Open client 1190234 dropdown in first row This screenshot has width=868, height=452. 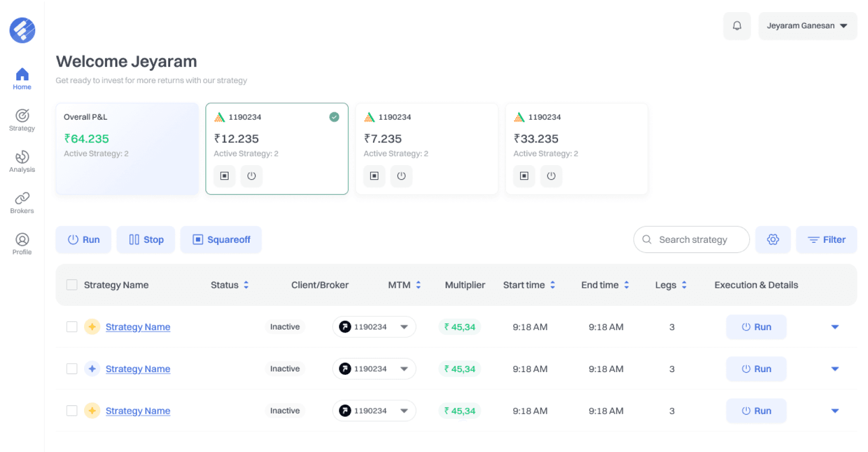pyautogui.click(x=374, y=327)
